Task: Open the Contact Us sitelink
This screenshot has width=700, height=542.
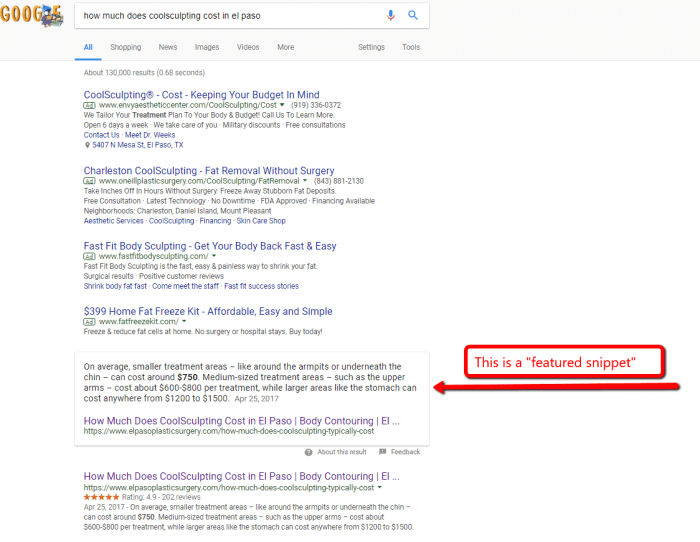Action: tap(101, 135)
